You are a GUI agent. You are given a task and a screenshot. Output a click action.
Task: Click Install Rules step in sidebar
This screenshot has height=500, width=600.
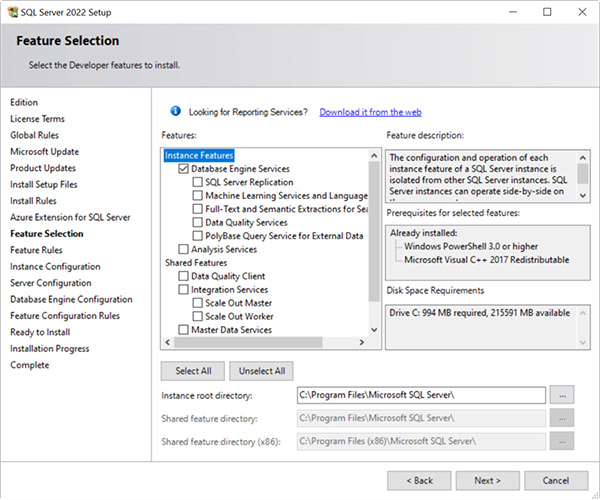[33, 201]
